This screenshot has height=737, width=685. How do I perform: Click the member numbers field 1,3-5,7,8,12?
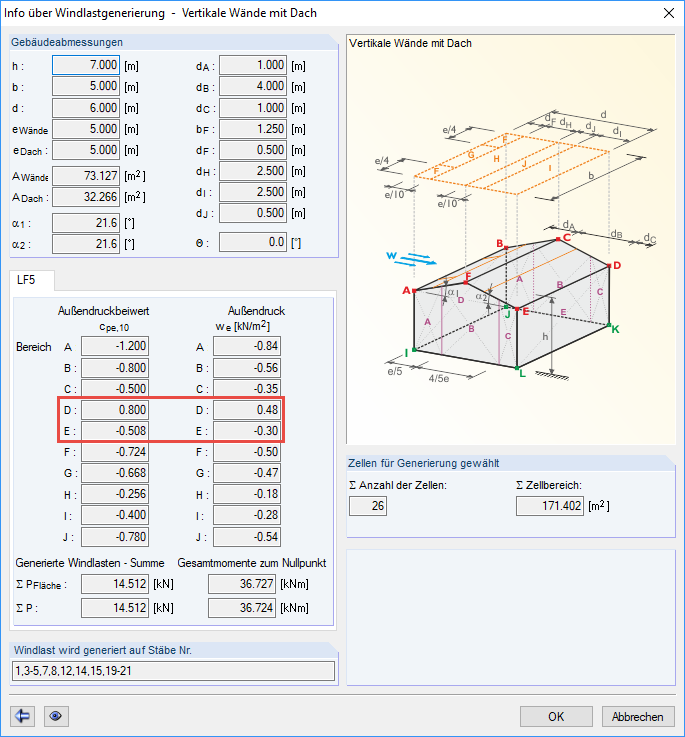coord(173,671)
